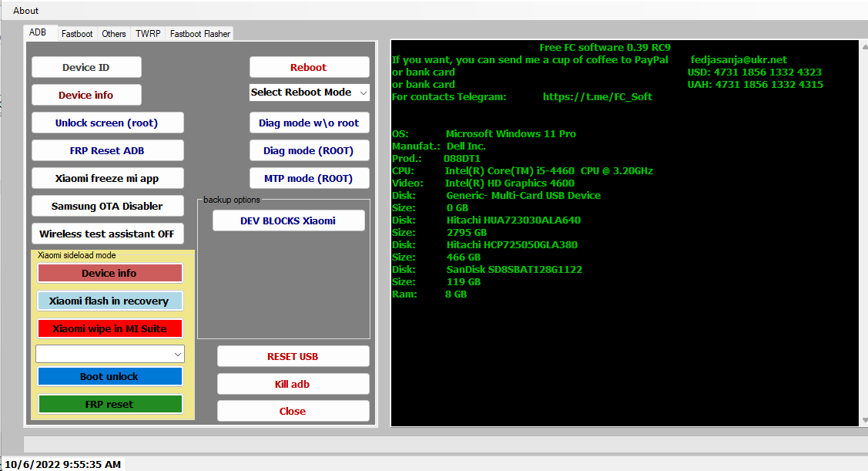
Task: Reset the USB connection
Action: click(293, 355)
